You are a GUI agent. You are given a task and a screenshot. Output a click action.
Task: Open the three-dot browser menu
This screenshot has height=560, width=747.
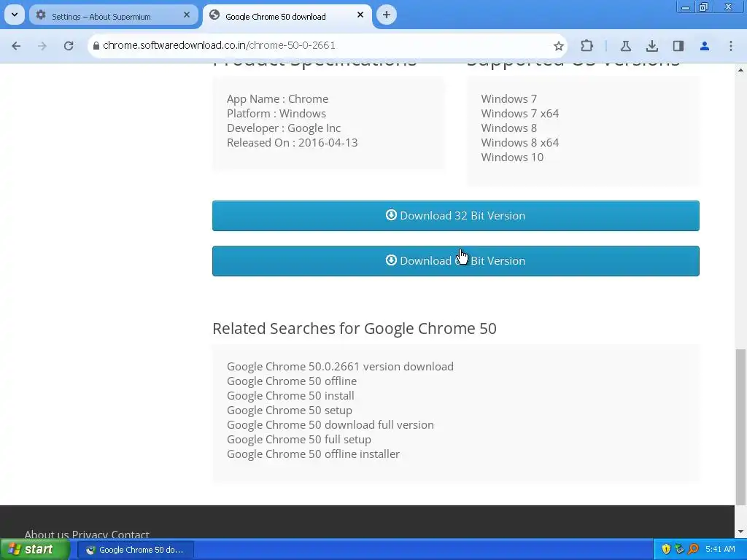731,46
